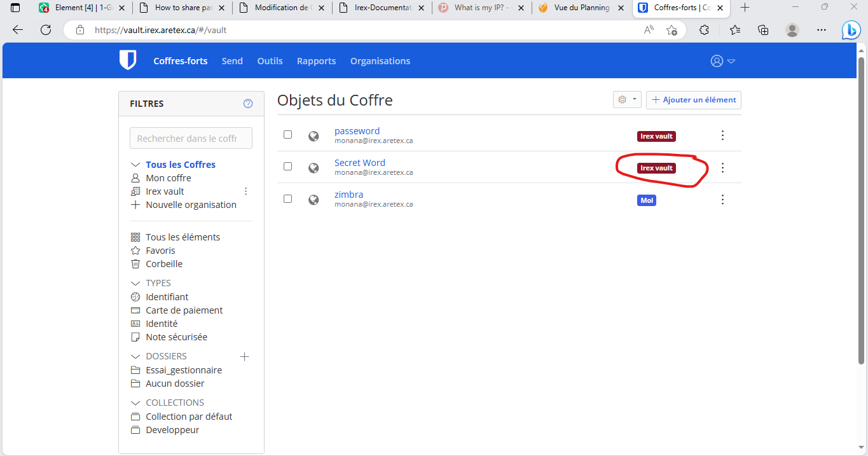The width and height of the screenshot is (868, 456).
Task: Create a Nouvelle organisation
Action: coord(191,205)
